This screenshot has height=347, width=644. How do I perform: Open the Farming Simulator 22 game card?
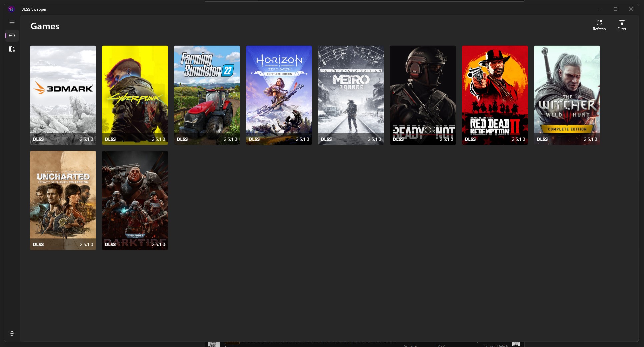tap(207, 95)
